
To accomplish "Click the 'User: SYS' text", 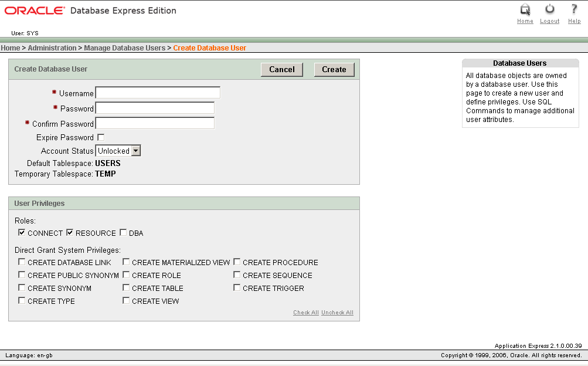I will (25, 33).
